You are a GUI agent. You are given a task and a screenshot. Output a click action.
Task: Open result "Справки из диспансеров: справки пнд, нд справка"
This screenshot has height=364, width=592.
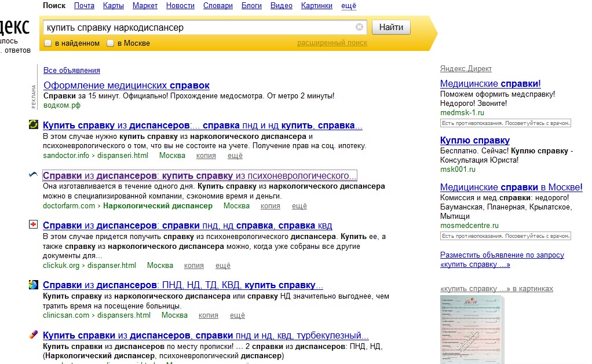pyautogui.click(x=187, y=226)
